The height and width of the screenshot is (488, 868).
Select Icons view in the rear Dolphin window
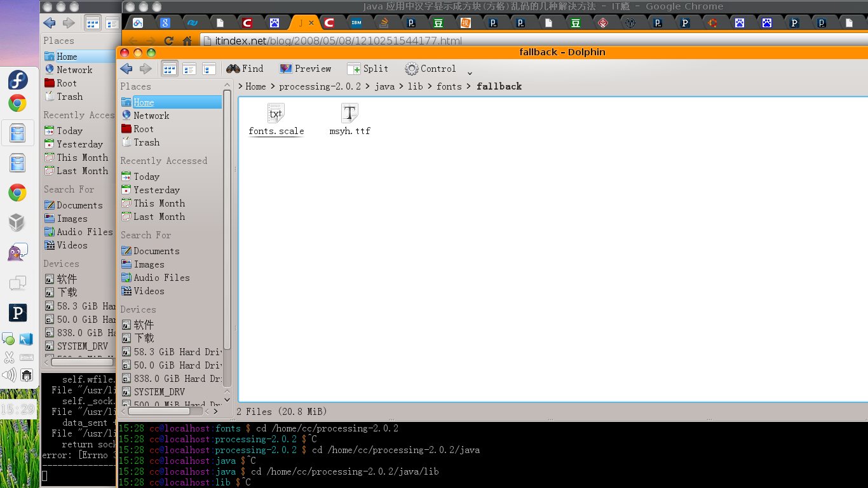click(93, 24)
